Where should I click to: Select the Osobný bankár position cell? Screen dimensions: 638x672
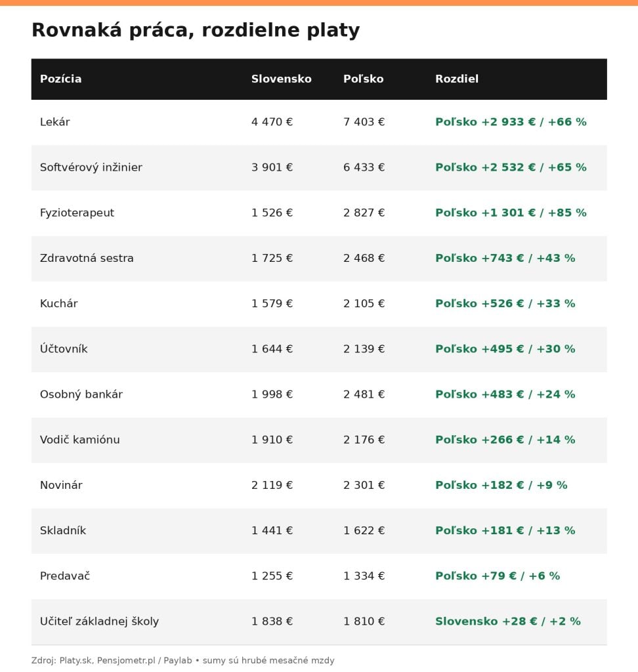pos(81,394)
